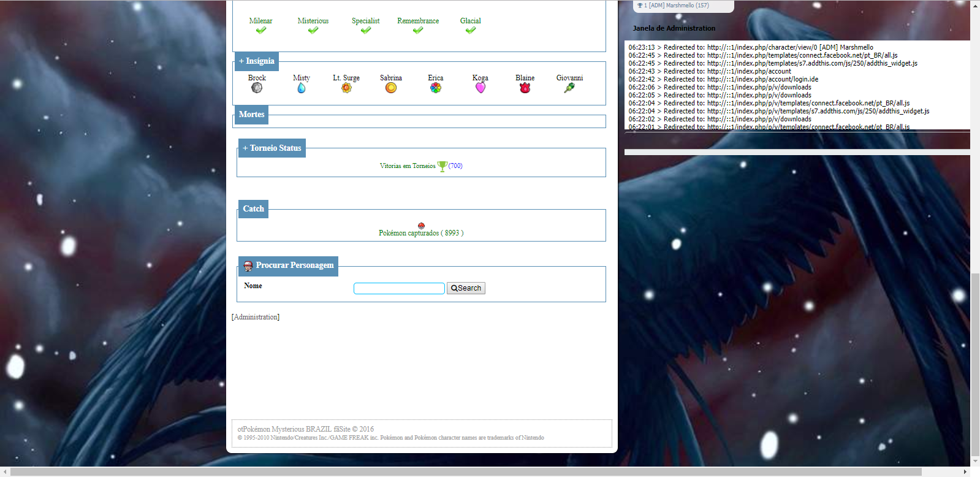Expand the + Insígnia section header
The height and width of the screenshot is (477, 980).
(257, 61)
